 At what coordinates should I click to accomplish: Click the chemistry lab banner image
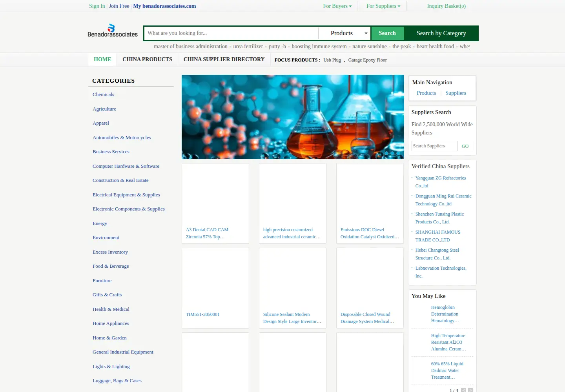pyautogui.click(x=293, y=117)
